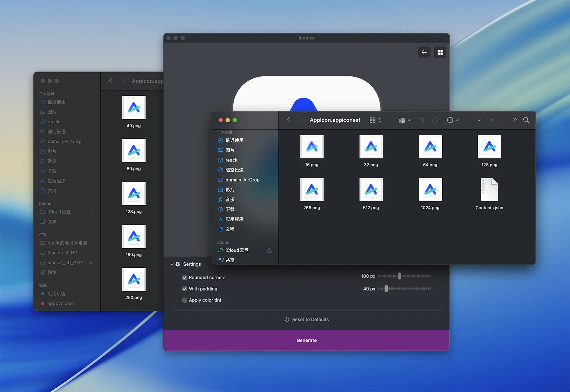
Task: Go back using Finder's back chevron
Action: 289,120
